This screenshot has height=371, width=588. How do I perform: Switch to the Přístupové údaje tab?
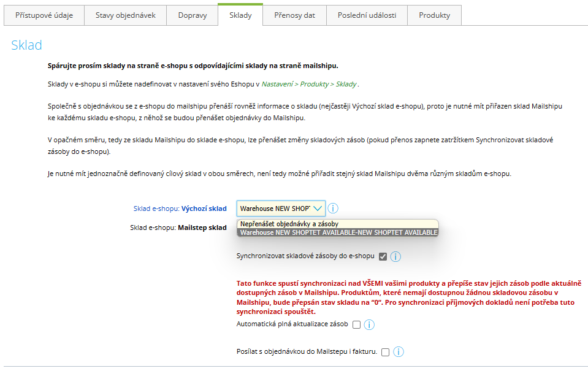pos(44,15)
